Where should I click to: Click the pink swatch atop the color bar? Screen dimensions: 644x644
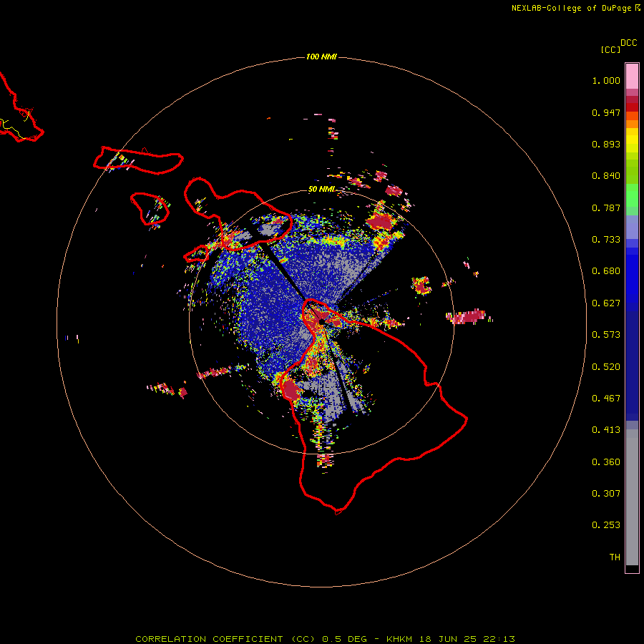coord(632,77)
